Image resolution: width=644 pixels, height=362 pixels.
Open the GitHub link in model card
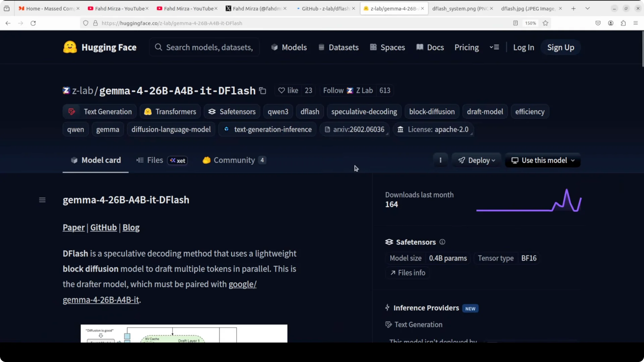pos(103,227)
